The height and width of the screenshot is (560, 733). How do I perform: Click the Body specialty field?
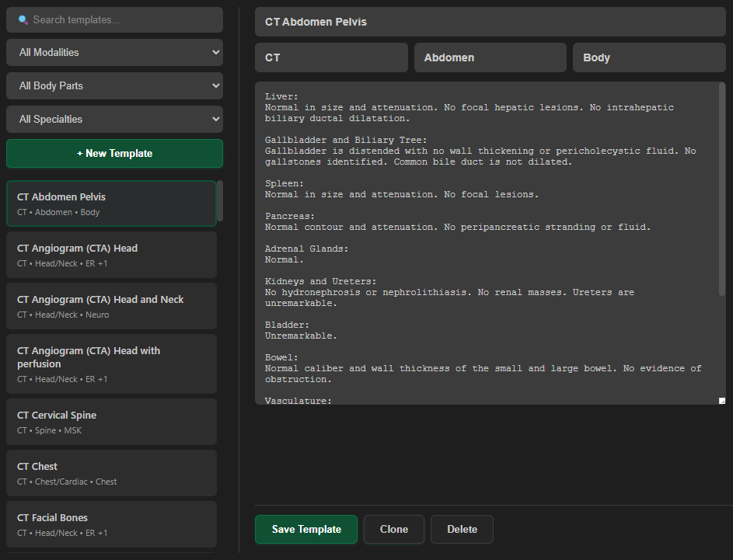(648, 57)
